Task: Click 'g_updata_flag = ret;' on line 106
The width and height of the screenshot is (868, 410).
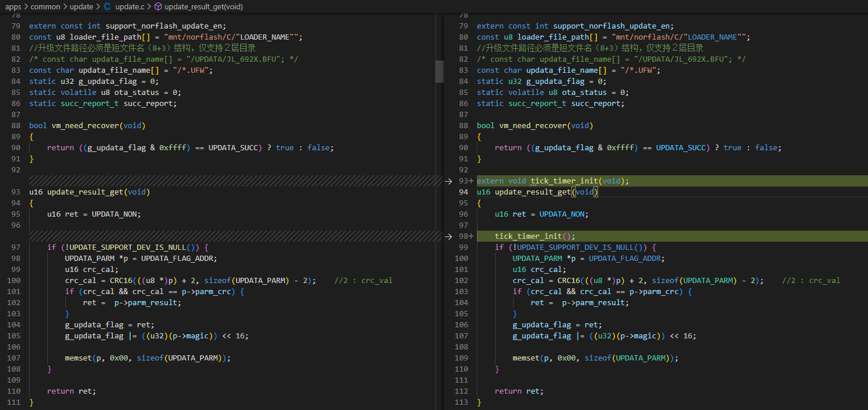Action: 557,325
